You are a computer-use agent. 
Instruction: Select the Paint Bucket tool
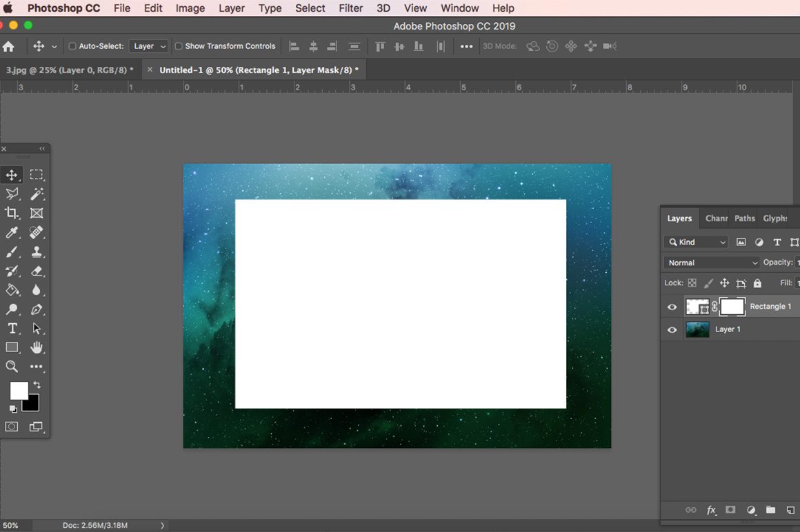(12, 290)
